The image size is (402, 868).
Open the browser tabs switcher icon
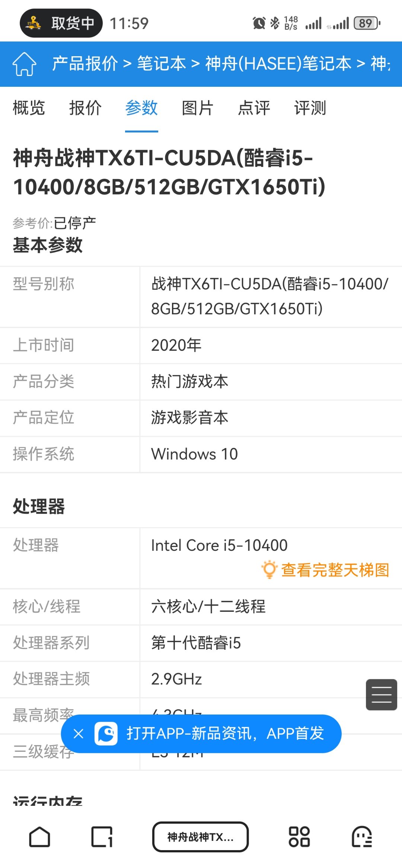[102, 837]
